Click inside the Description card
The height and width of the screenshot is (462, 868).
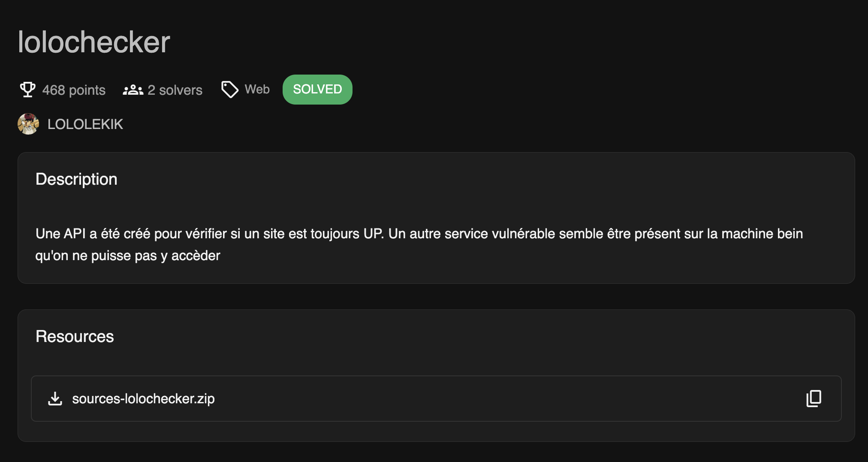click(x=436, y=218)
